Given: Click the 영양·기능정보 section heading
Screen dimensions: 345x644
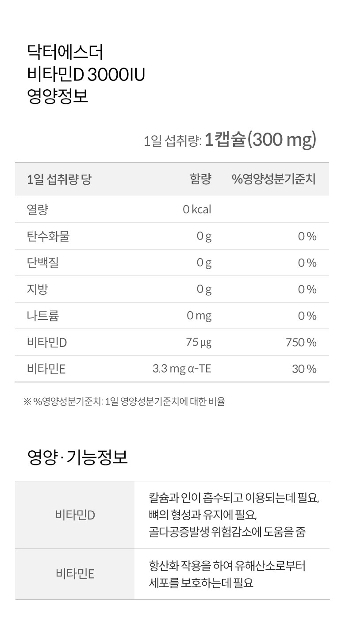Looking at the screenshot, I should 77,457.
